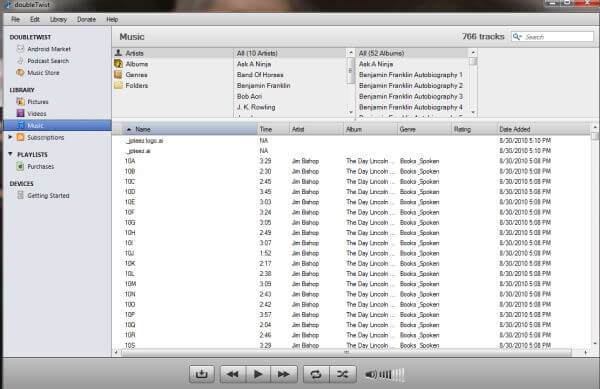Screen dimensions: 600x389
Task: Select Bob Aon artist
Action: point(249,96)
